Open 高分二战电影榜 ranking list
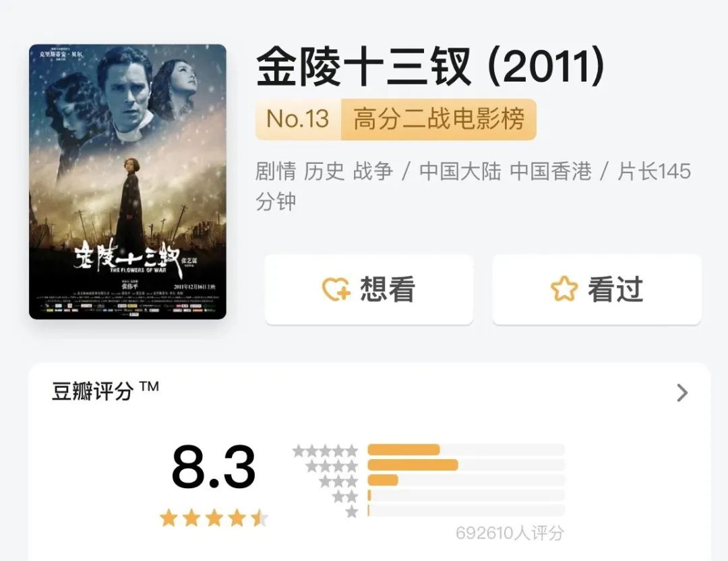 tap(439, 119)
